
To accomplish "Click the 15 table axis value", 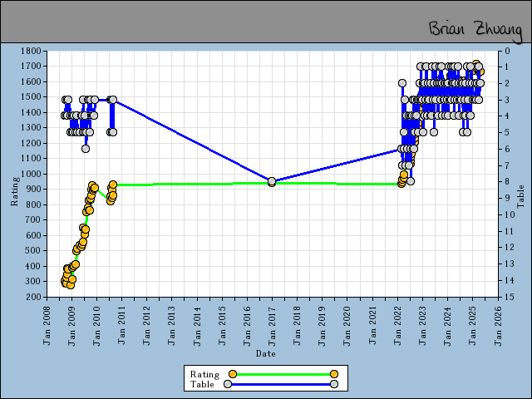I will point(508,297).
